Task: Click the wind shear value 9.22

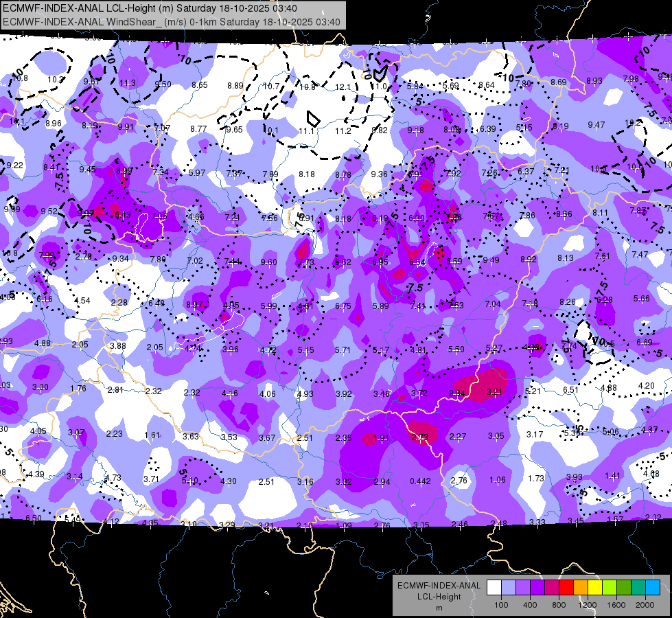Action: click(x=14, y=165)
